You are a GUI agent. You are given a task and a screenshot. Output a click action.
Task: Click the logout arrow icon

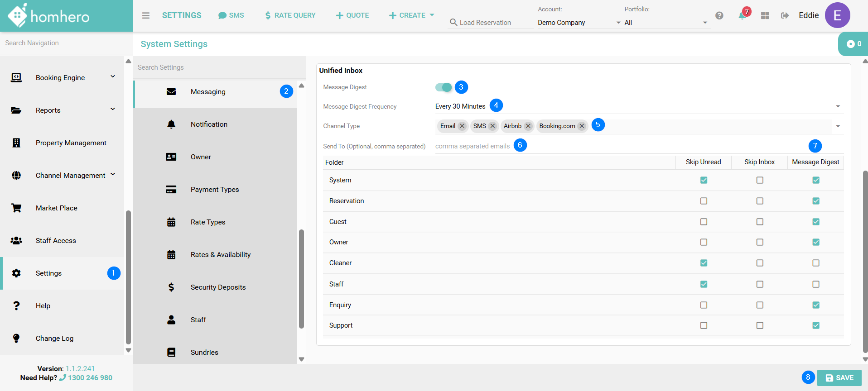pos(785,15)
